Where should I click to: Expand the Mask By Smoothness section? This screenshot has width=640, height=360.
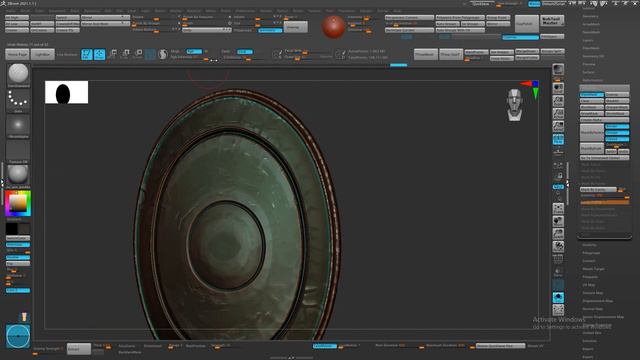(598, 209)
